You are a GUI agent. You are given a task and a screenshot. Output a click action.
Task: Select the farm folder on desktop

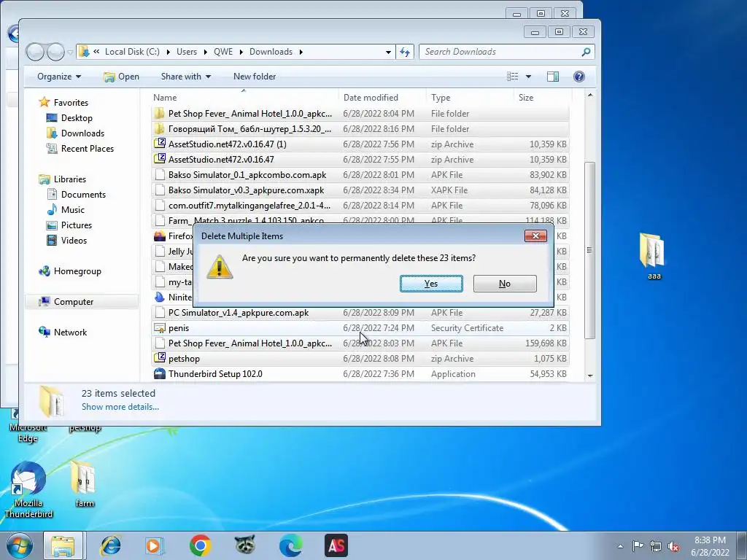click(x=85, y=484)
